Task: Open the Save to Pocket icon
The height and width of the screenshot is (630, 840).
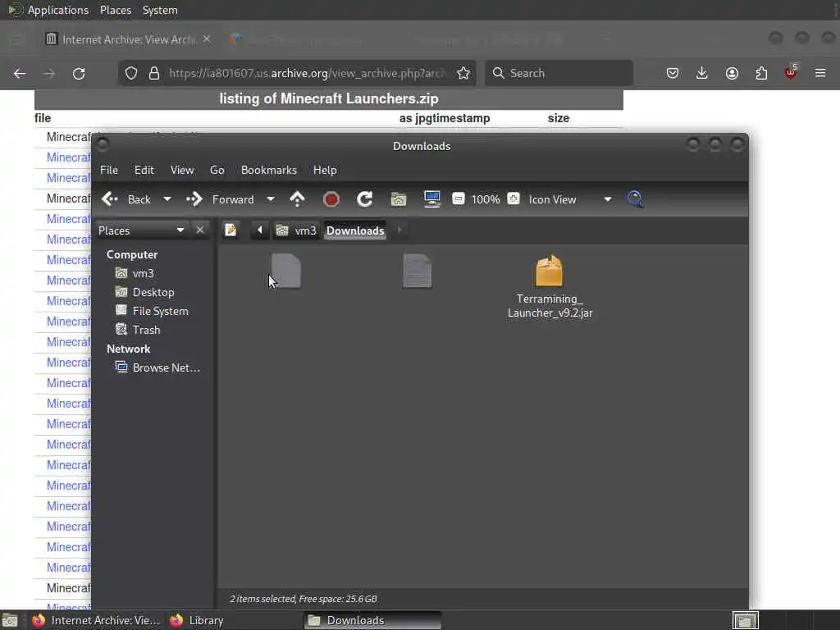Action: pos(673,73)
